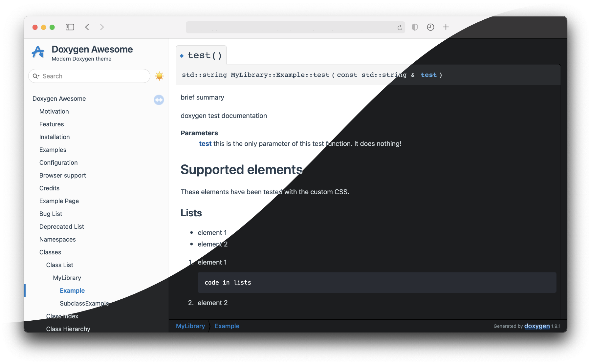Click the diamond permalink next to test()
Image resolution: width=591 pixels, height=364 pixels.
click(182, 56)
